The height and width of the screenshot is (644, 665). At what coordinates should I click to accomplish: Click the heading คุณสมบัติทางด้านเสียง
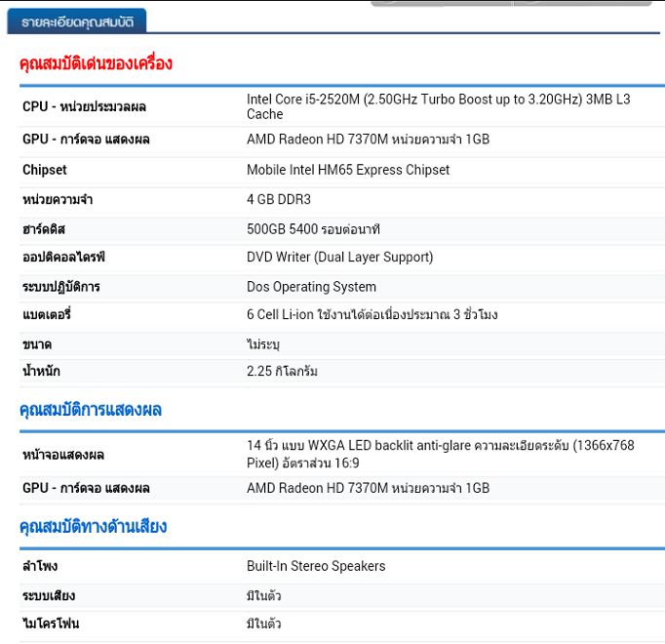click(94, 527)
